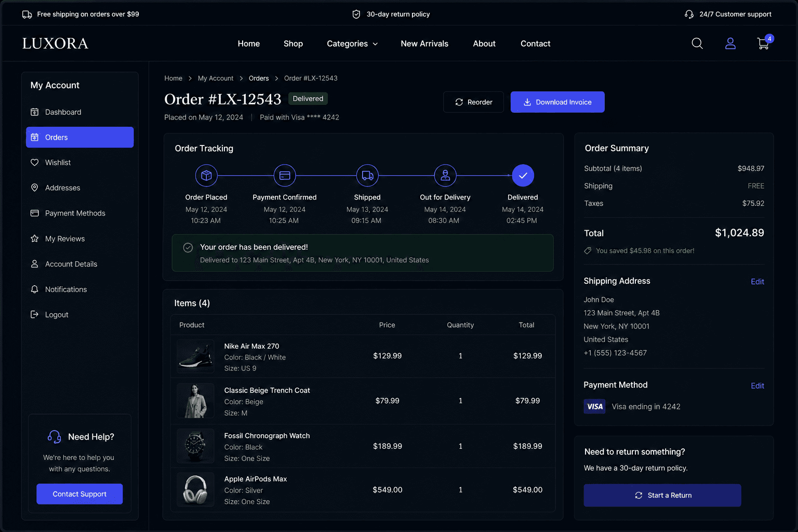The height and width of the screenshot is (532, 798).
Task: Open Nike Air Max 270 thumbnail
Action: [x=195, y=356]
